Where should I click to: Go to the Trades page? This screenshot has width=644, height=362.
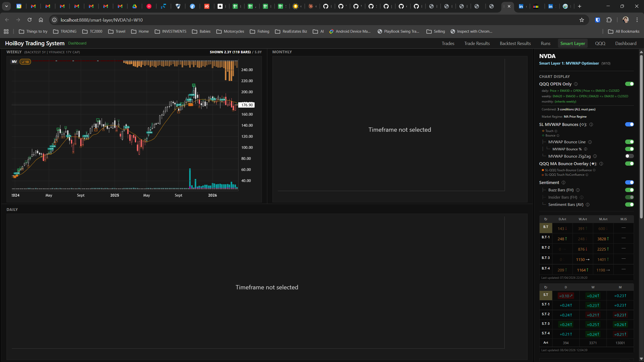tap(448, 43)
